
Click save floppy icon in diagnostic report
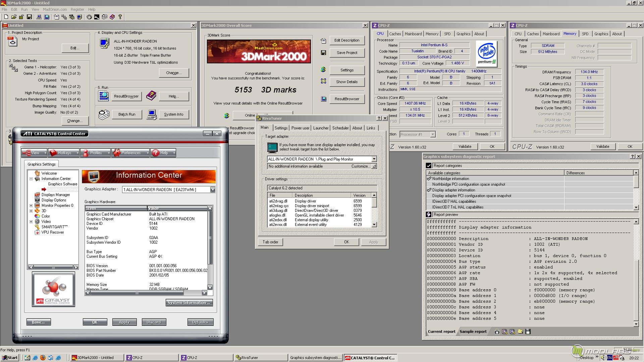pyautogui.click(x=528, y=331)
